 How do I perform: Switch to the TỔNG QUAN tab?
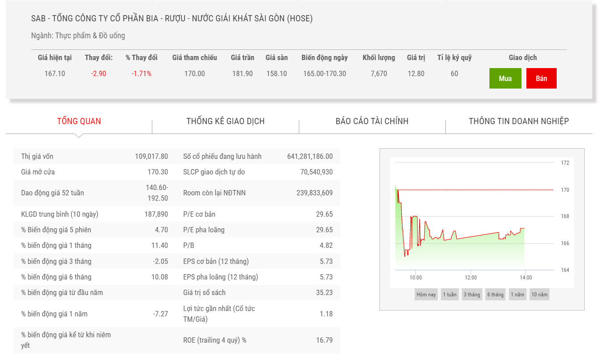(x=79, y=121)
